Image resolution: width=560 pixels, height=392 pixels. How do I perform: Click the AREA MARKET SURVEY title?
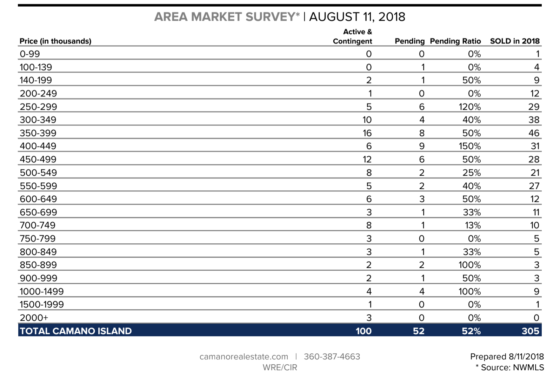pos(227,17)
